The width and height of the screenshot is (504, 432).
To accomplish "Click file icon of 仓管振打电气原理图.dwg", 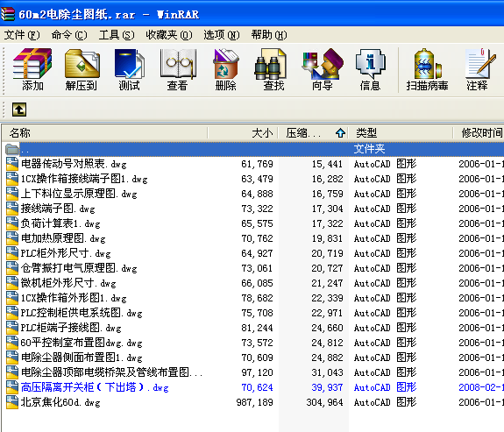I will (x=12, y=268).
